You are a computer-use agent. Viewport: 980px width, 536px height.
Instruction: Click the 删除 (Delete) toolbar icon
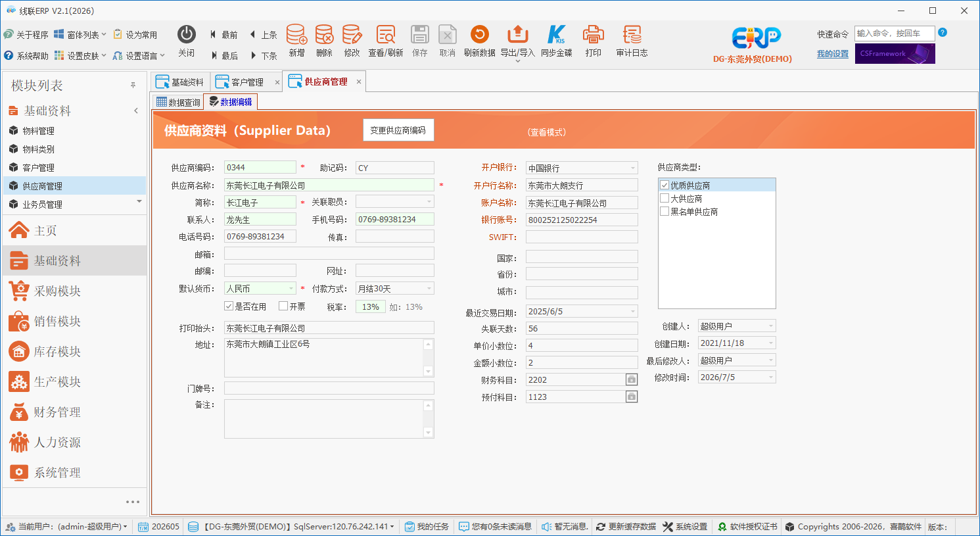click(x=324, y=35)
